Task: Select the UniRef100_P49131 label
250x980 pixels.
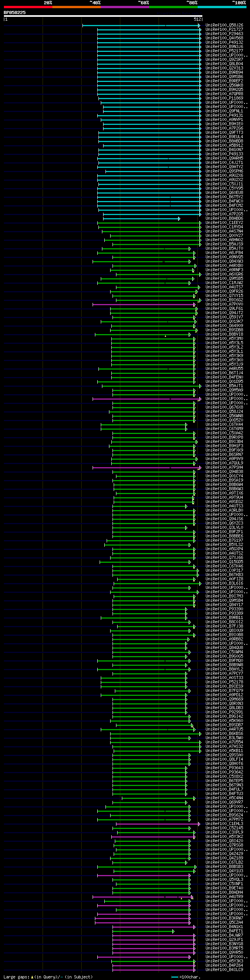Action: coord(224,115)
